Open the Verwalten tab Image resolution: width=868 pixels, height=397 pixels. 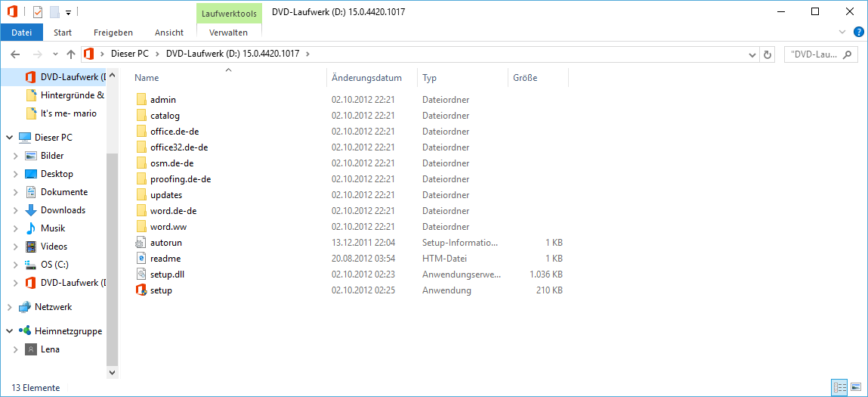[229, 33]
